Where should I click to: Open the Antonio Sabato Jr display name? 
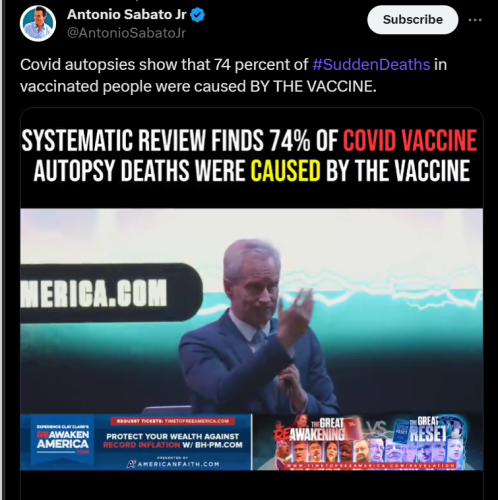pyautogui.click(x=127, y=14)
